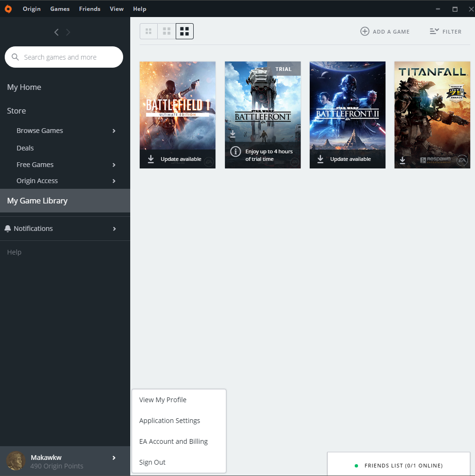Click Battlefield 1 'Update available' text

pos(181,159)
